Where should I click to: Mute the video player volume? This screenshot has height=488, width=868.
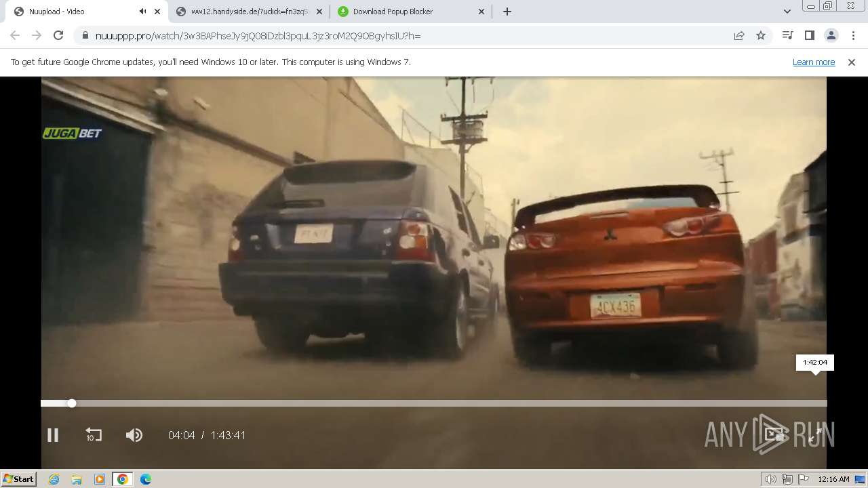[x=134, y=435]
